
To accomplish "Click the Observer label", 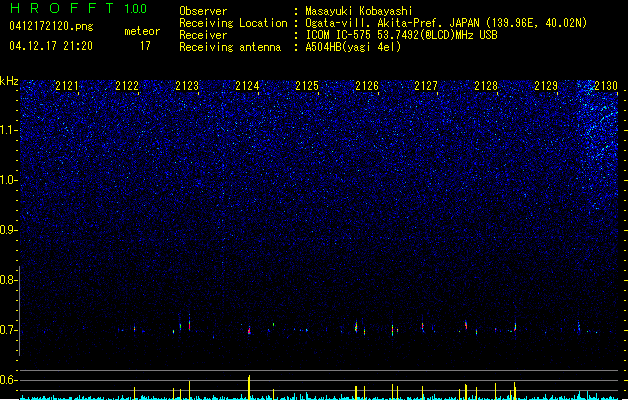I will [x=203, y=11].
